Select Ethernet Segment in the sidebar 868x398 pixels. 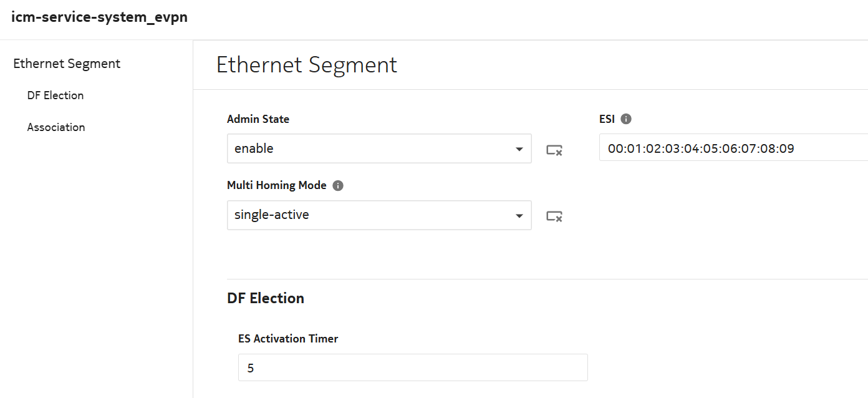pos(67,64)
